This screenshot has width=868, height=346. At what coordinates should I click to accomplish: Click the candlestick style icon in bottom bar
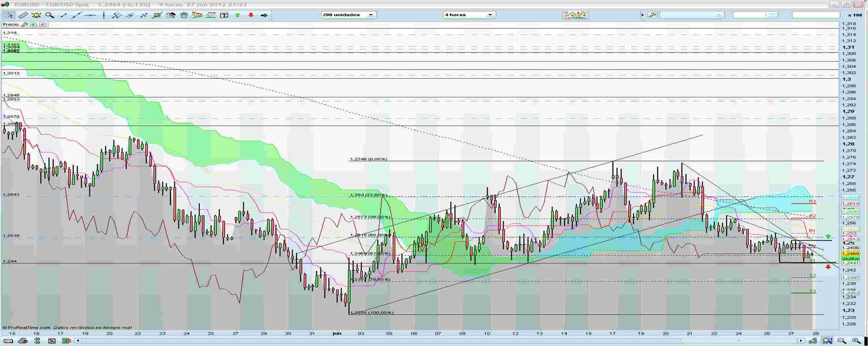pyautogui.click(x=66, y=341)
